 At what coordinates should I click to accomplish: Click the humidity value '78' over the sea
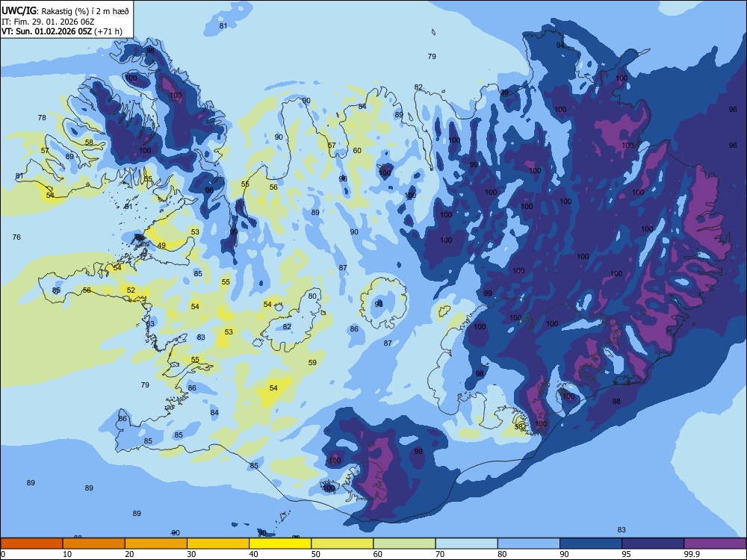(42, 118)
